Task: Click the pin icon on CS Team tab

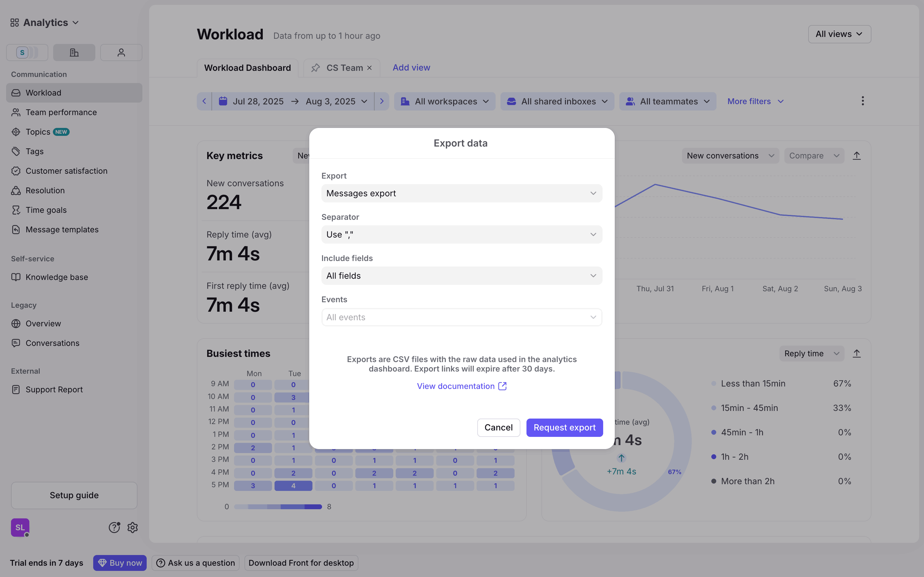Action: [315, 68]
